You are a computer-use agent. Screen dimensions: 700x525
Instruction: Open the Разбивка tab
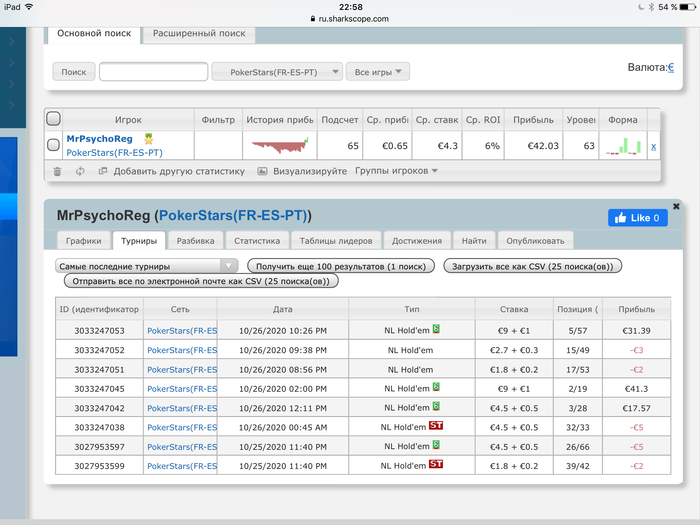[x=196, y=241]
